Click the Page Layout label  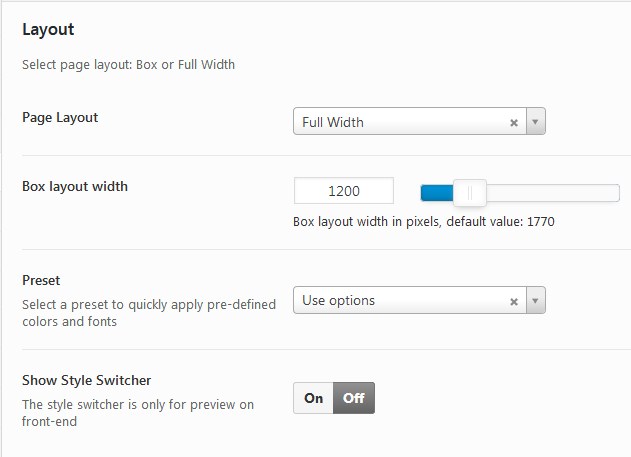click(60, 118)
